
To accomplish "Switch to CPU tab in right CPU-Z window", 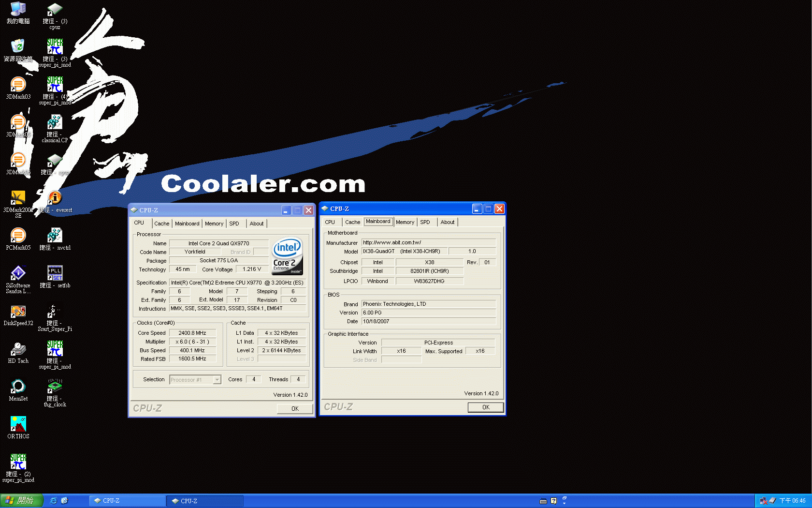I will (x=330, y=222).
